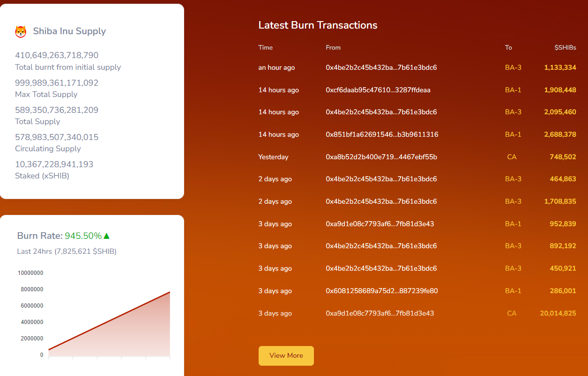This screenshot has width=588, height=376.
Task: Select the 892,192 burn amount
Action: (563, 246)
